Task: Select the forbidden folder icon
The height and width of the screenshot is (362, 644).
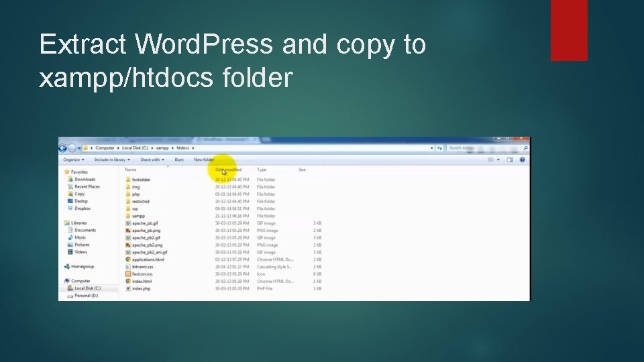Action: coord(127,180)
